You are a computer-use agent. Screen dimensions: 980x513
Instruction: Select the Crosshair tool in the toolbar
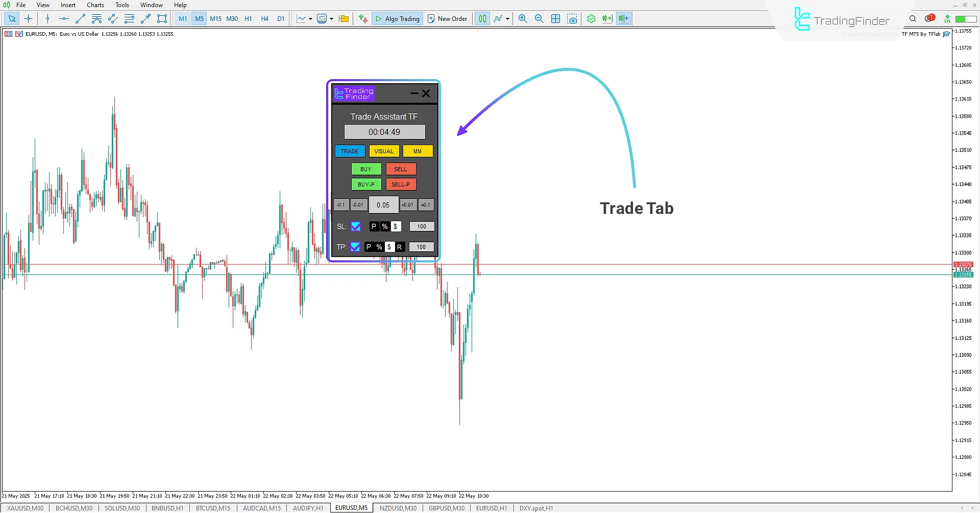click(28, 18)
